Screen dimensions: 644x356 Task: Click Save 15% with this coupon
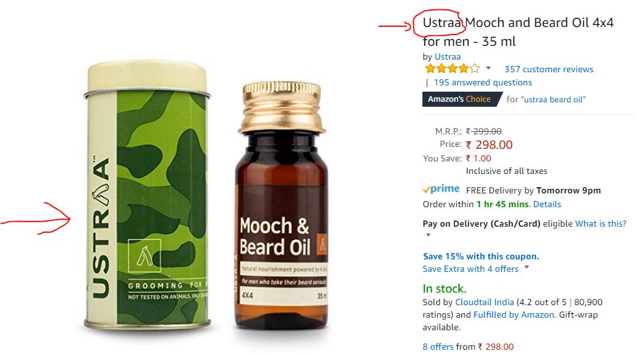pyautogui.click(x=481, y=256)
